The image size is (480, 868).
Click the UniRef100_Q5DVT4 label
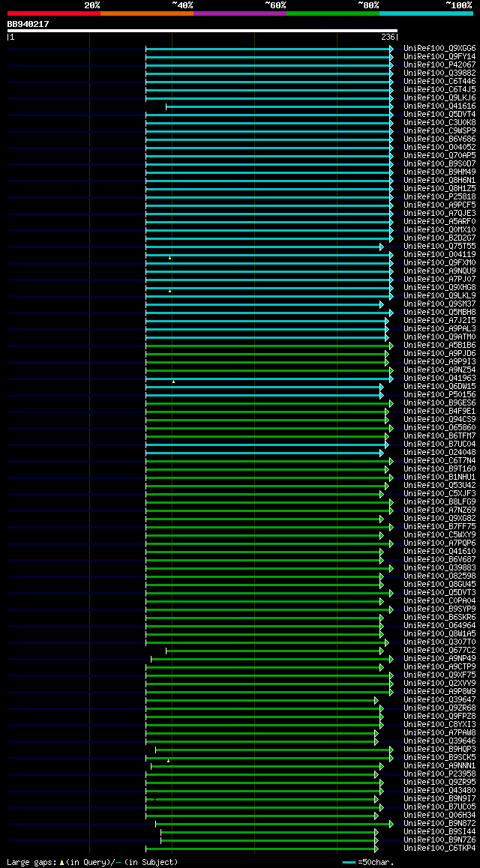pos(439,115)
